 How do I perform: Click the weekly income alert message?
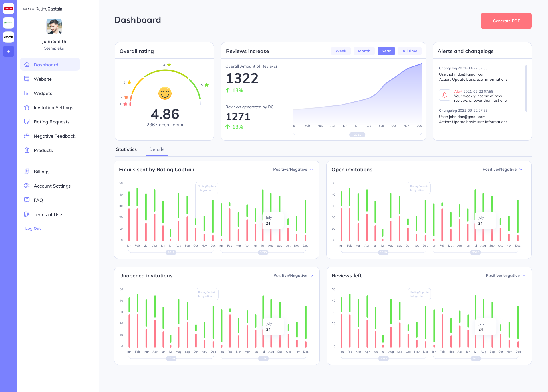[x=481, y=98]
